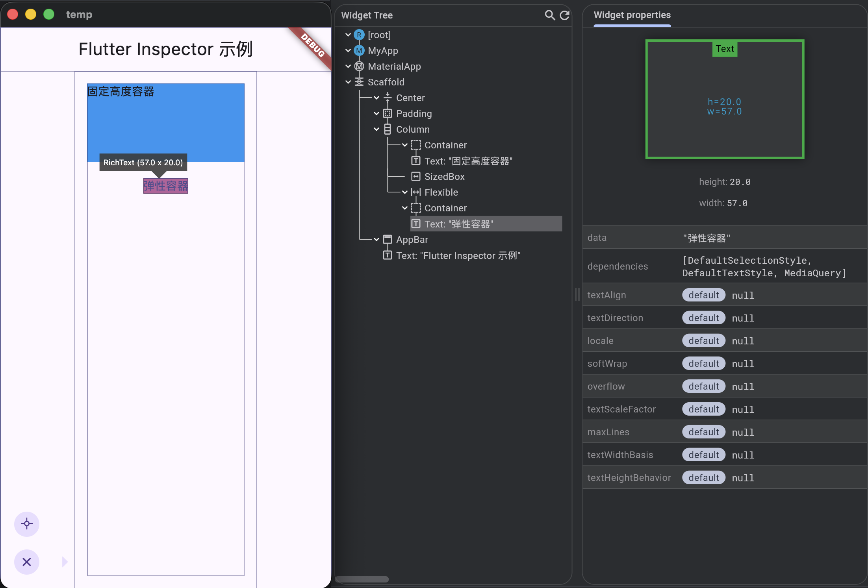The height and width of the screenshot is (588, 868).
Task: Click the dependencies property row
Action: 725,266
